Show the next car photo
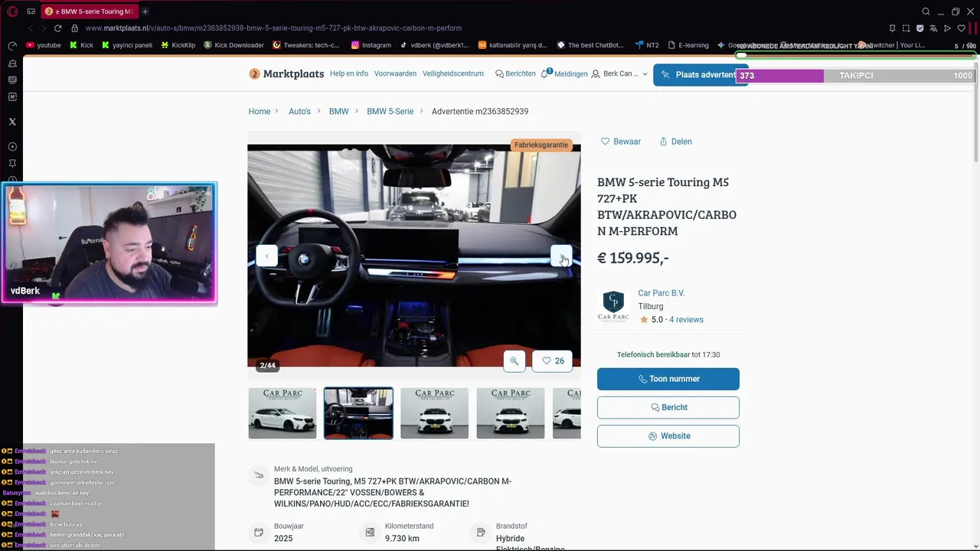980x551 pixels. 561,256
